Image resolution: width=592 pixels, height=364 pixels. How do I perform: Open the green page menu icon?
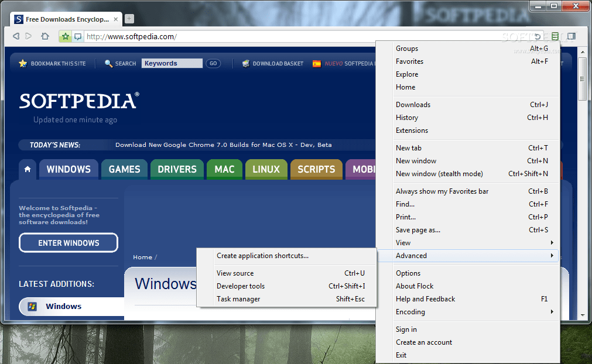click(555, 36)
